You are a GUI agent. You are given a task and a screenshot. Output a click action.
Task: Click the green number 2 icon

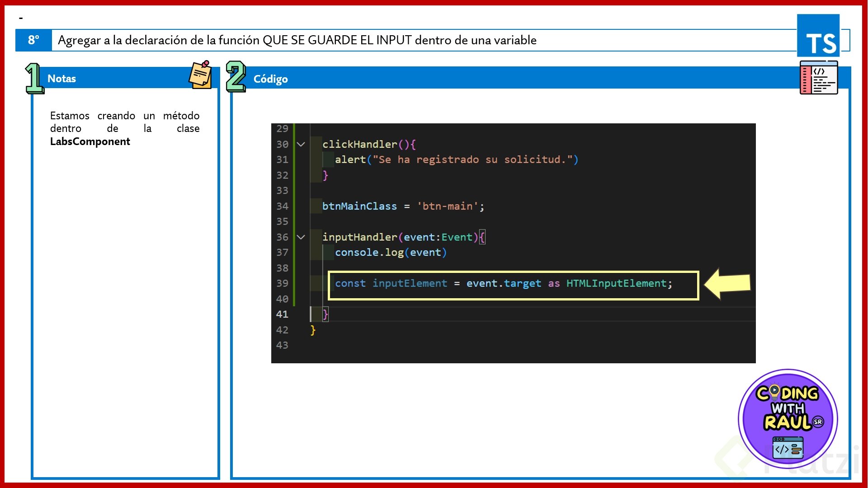click(x=236, y=77)
